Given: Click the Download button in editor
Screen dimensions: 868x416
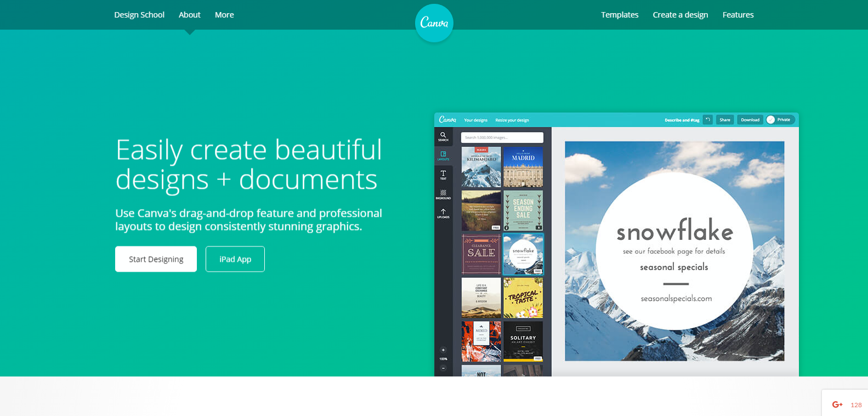Looking at the screenshot, I should (x=750, y=120).
